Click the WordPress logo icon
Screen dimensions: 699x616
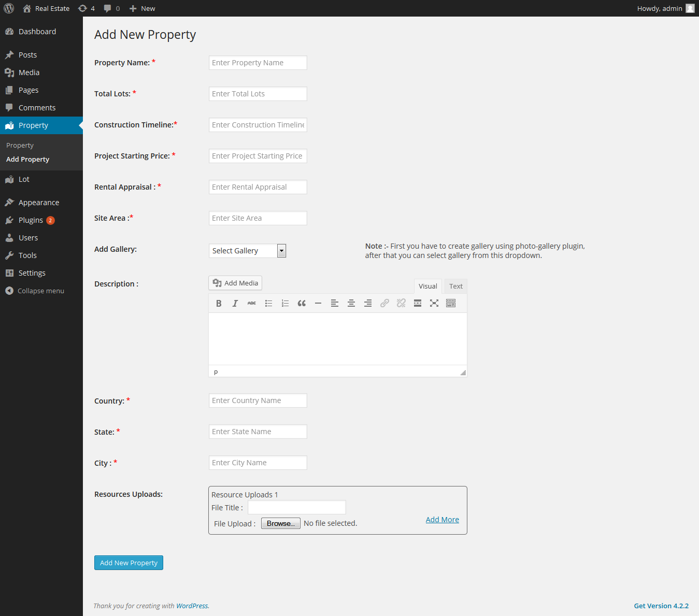point(9,8)
